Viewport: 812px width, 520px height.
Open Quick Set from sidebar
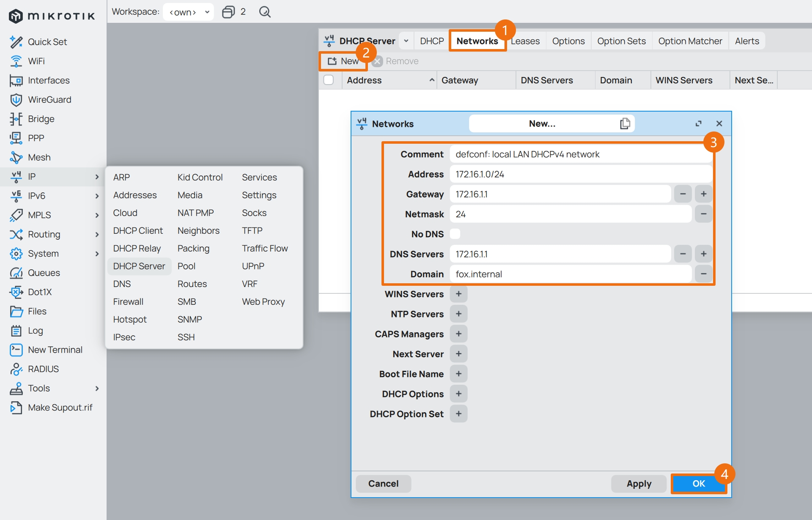point(47,42)
